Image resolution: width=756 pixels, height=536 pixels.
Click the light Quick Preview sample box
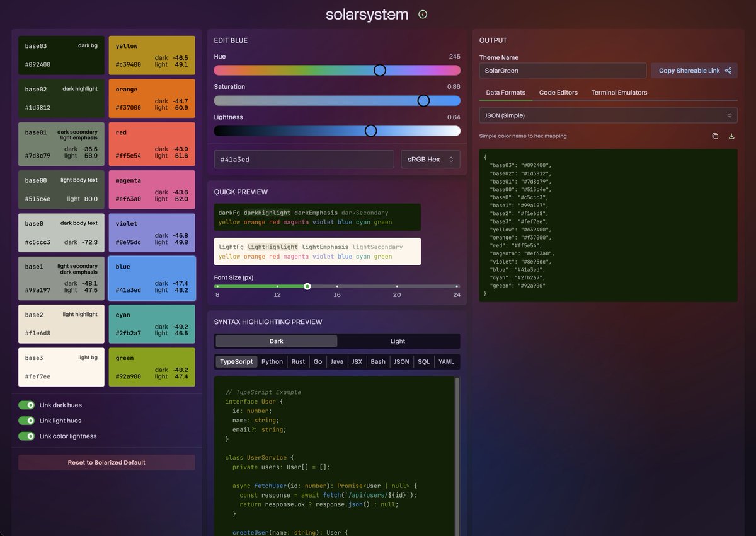318,252
